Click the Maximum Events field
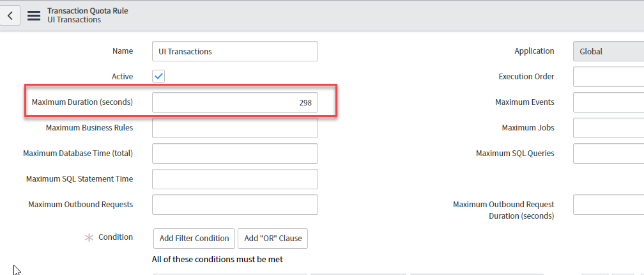644x275 pixels. pos(608,102)
